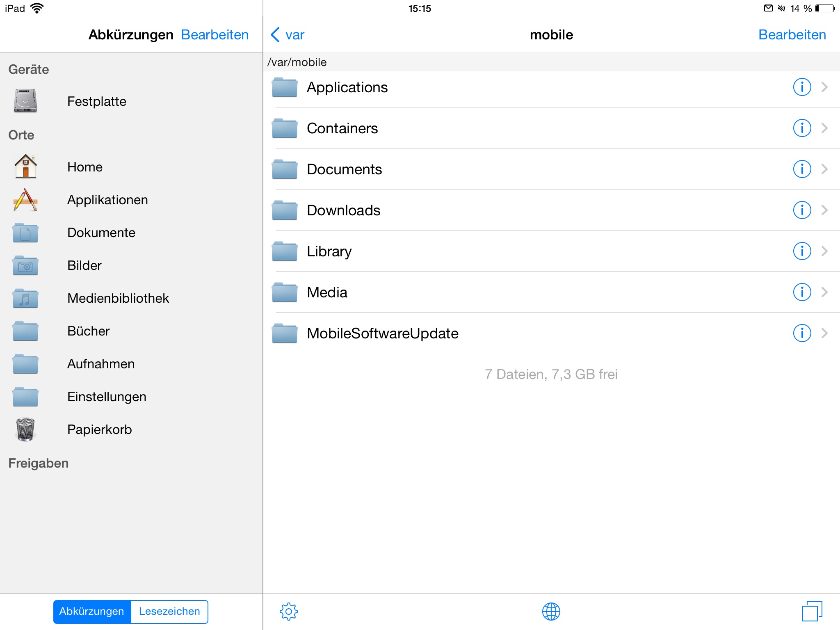Open the Festplatte hard drive shortcut

[x=97, y=101]
